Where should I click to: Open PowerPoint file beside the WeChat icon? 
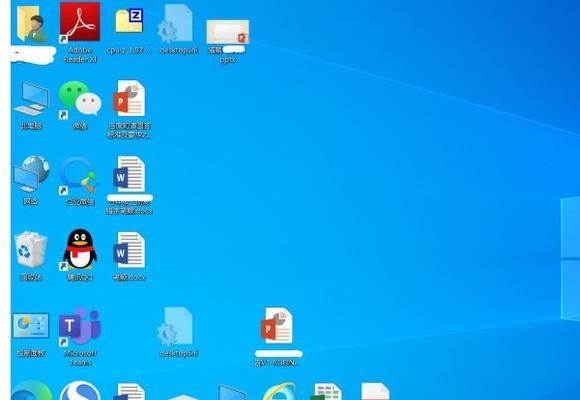[129, 98]
